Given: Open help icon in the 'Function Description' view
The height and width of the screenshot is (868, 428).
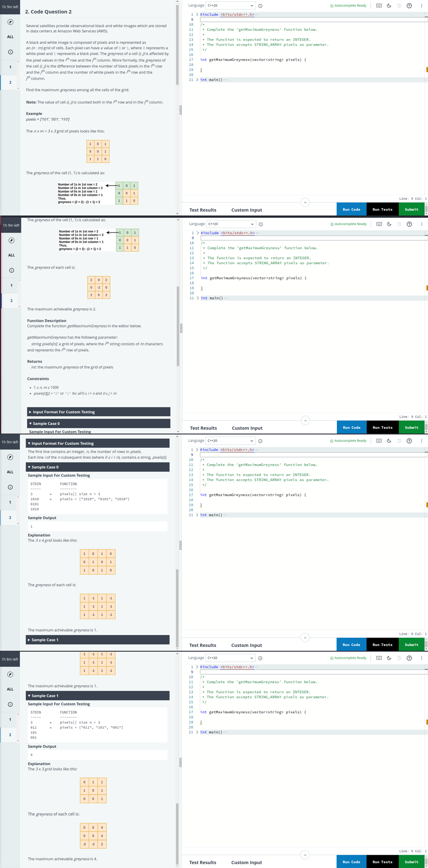Looking at the screenshot, I should click(x=409, y=224).
